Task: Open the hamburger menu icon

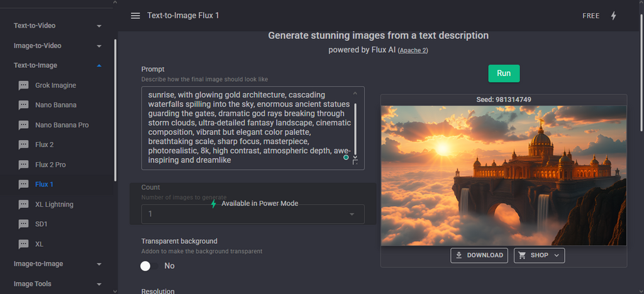Action: pos(135,16)
